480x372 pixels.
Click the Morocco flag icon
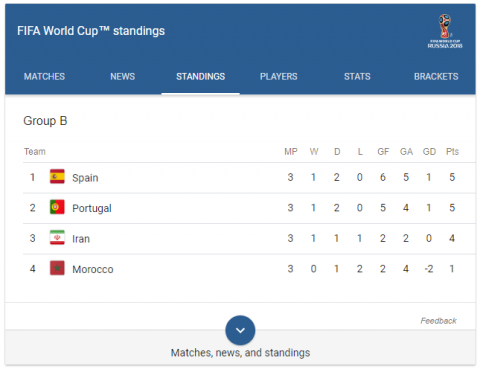pyautogui.click(x=57, y=268)
